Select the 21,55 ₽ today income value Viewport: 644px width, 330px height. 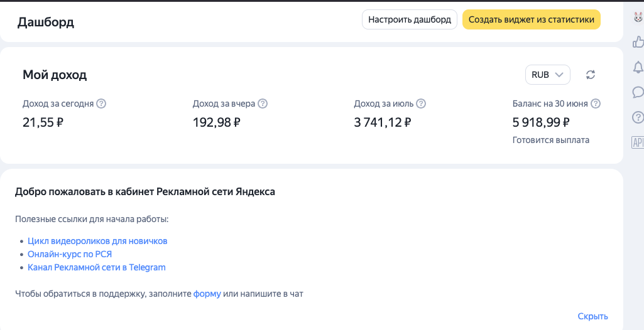(43, 122)
